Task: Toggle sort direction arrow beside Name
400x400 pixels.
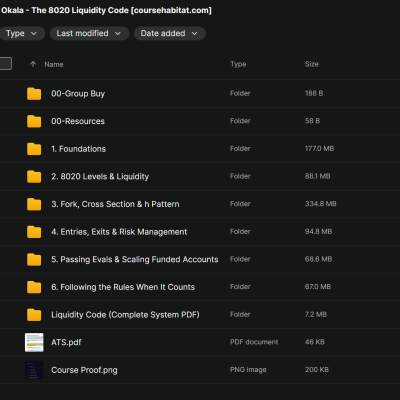Action: click(33, 64)
